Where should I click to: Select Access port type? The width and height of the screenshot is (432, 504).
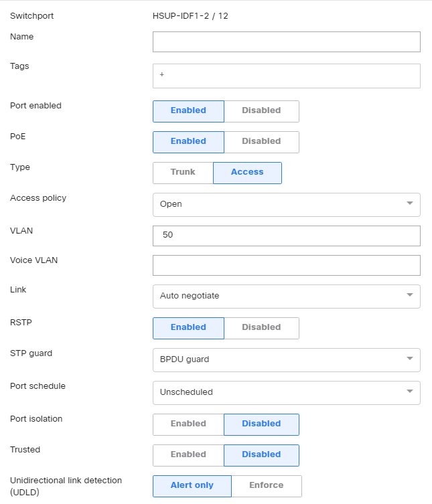247,173
